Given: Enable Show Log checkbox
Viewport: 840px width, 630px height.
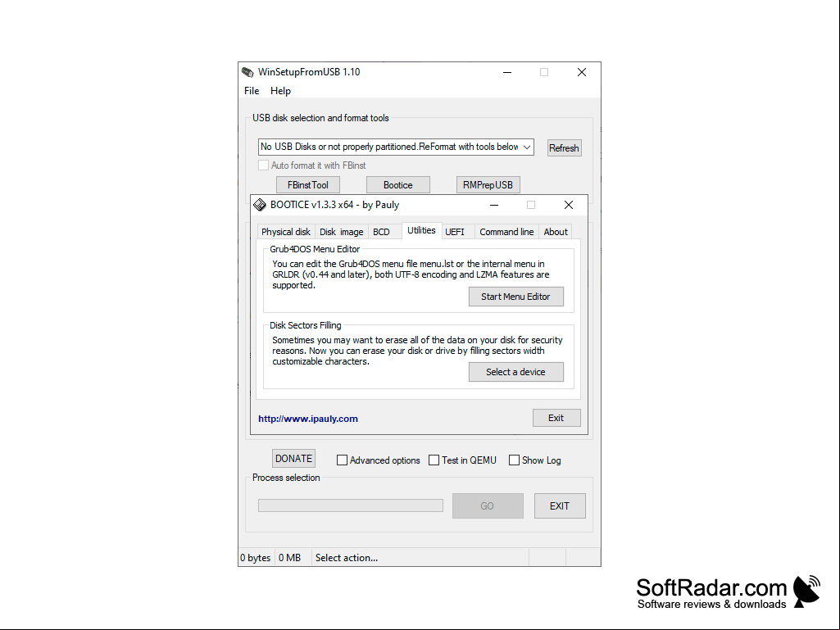Looking at the screenshot, I should [x=514, y=460].
